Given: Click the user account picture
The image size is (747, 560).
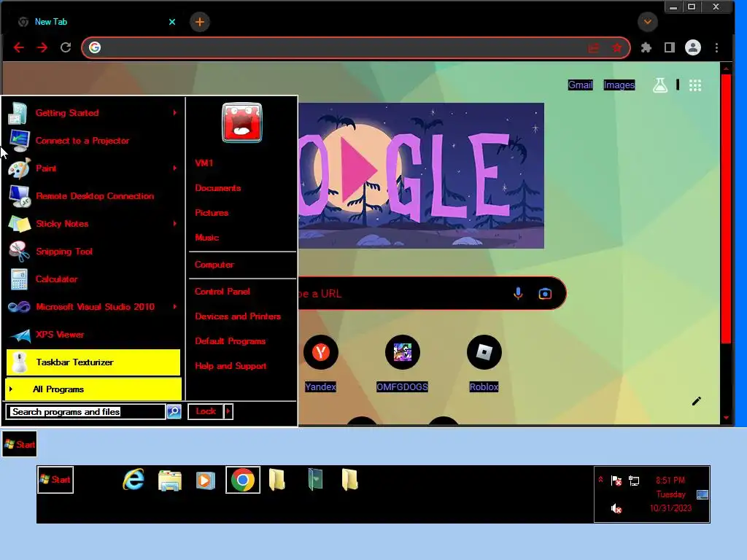Looking at the screenshot, I should 242,122.
